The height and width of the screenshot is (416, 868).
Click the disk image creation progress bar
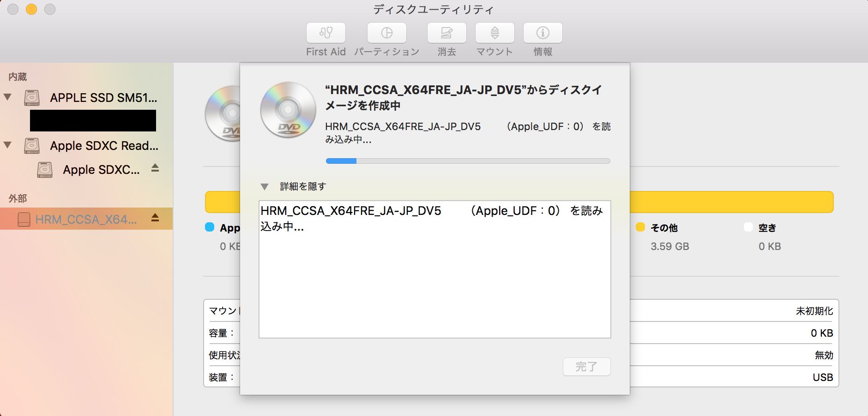[x=468, y=161]
